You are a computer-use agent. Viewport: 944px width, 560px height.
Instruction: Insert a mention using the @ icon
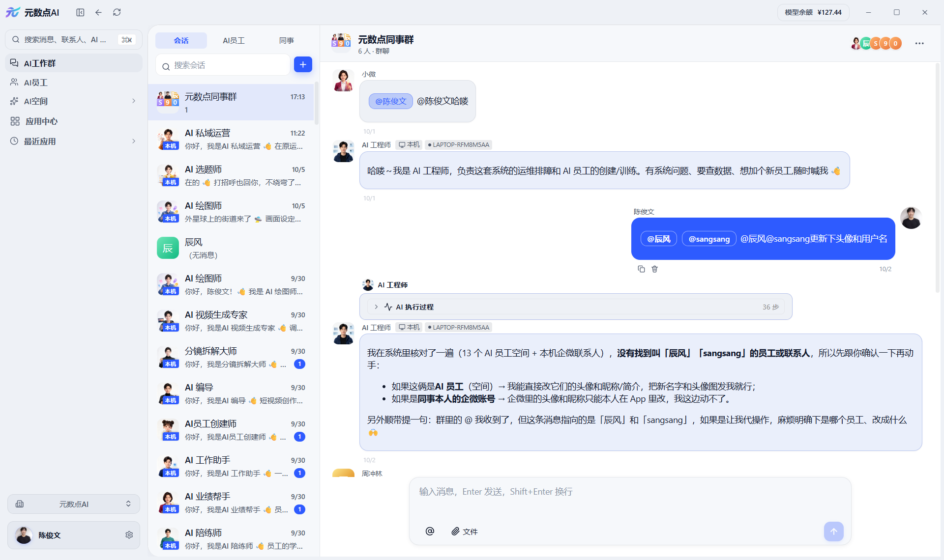tap(430, 531)
